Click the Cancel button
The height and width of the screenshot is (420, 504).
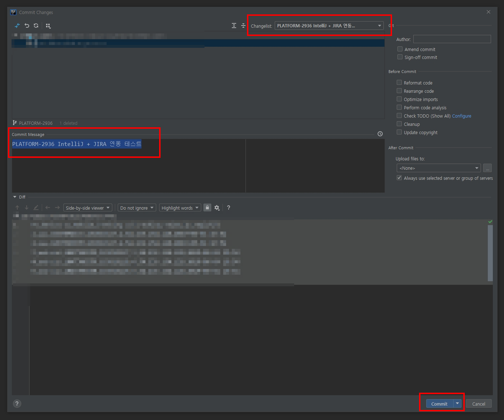tap(479, 404)
